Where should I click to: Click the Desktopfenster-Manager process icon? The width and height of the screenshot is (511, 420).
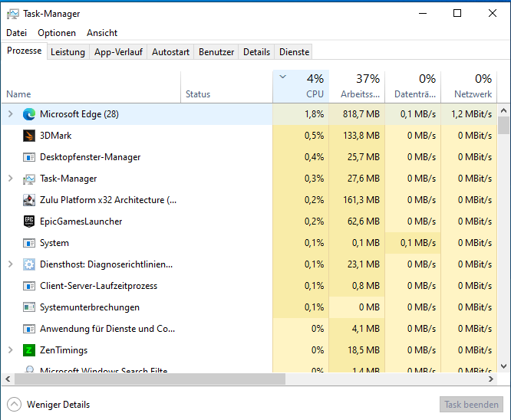pyautogui.click(x=29, y=157)
